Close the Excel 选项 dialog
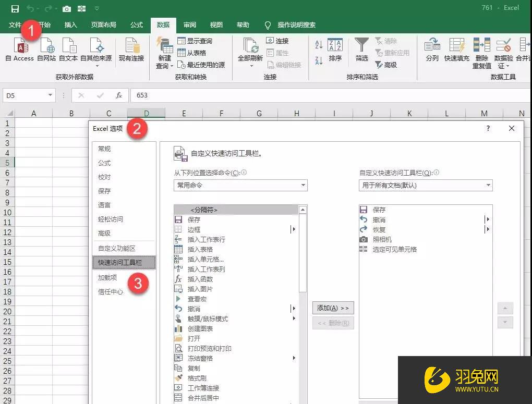532x404 pixels. [512, 128]
